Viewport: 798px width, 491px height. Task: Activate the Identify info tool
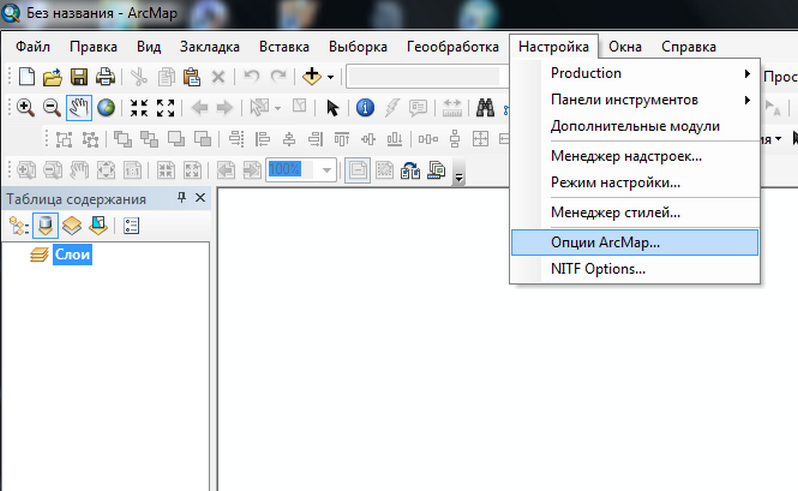click(x=365, y=108)
